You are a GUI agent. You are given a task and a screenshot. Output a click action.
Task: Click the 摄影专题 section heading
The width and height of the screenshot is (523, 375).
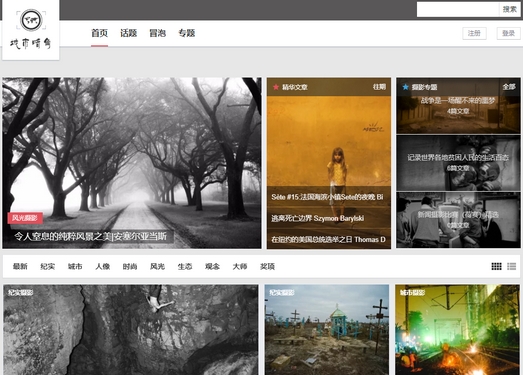coord(424,87)
